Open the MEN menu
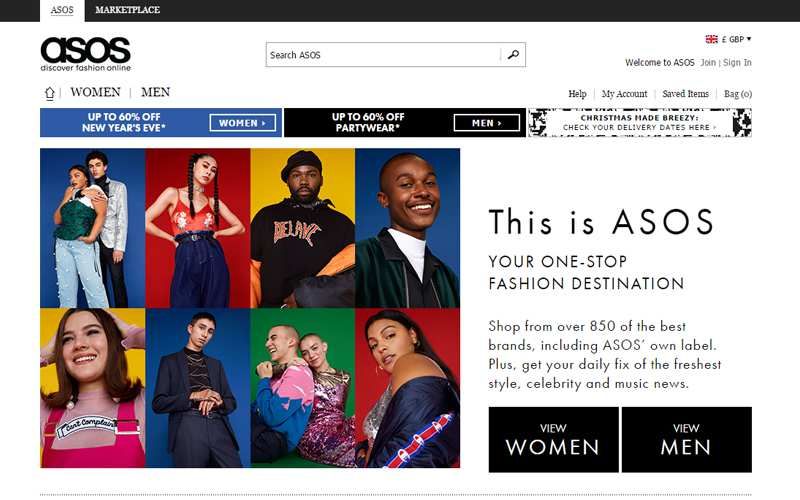Screen dimensions: 800x500 (156, 92)
